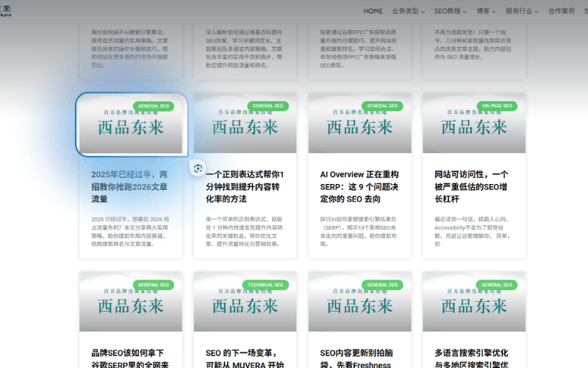This screenshot has width=588, height=368.
Task: Click GENERAL SEO tag on 正则表达式 card
Action: [x=268, y=106]
